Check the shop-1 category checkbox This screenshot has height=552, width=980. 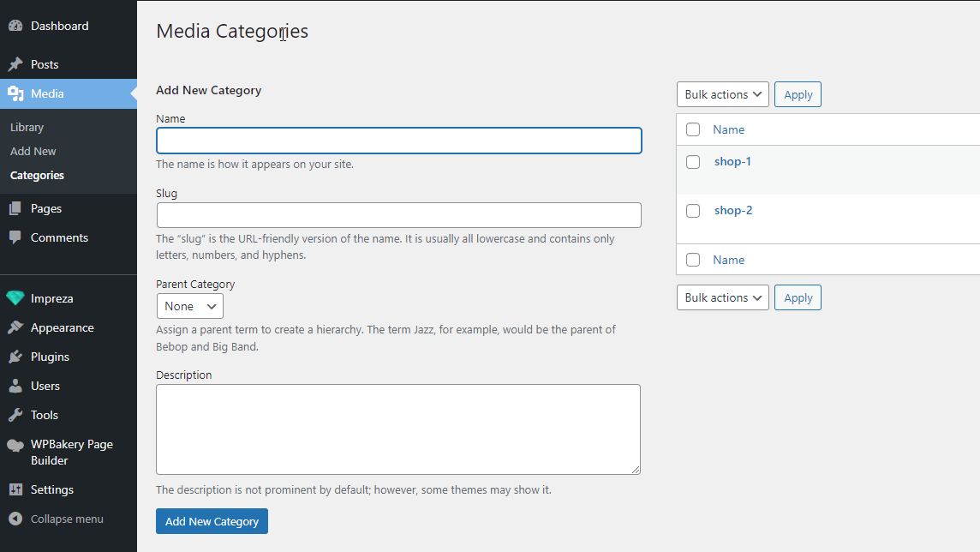tap(693, 162)
